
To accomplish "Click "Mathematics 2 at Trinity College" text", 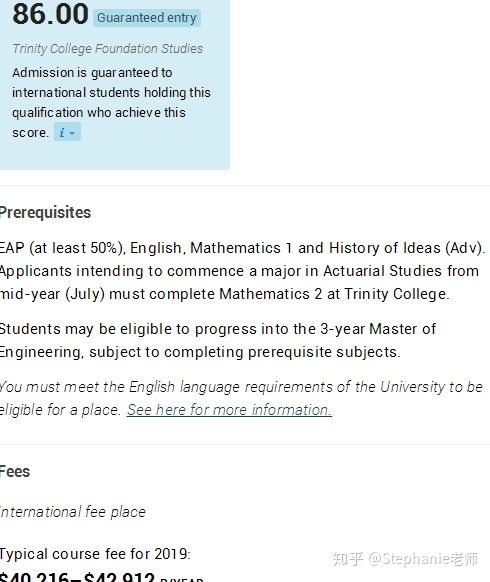I will pos(333,294).
